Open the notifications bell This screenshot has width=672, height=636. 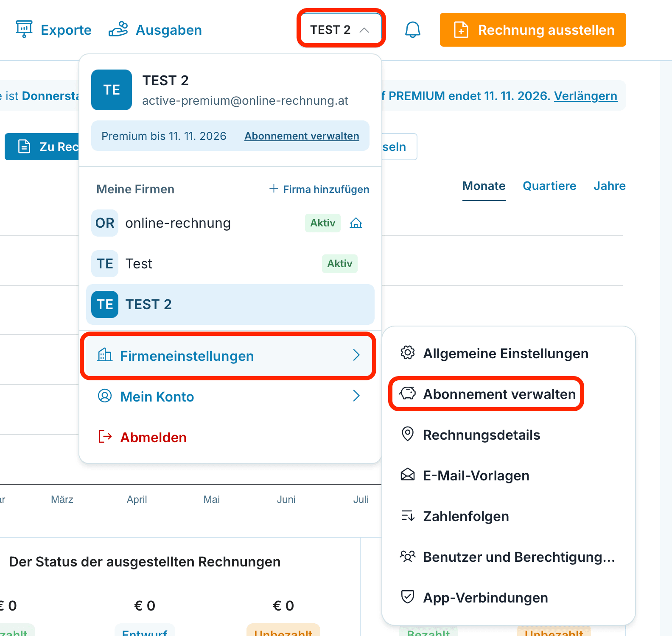point(412,30)
